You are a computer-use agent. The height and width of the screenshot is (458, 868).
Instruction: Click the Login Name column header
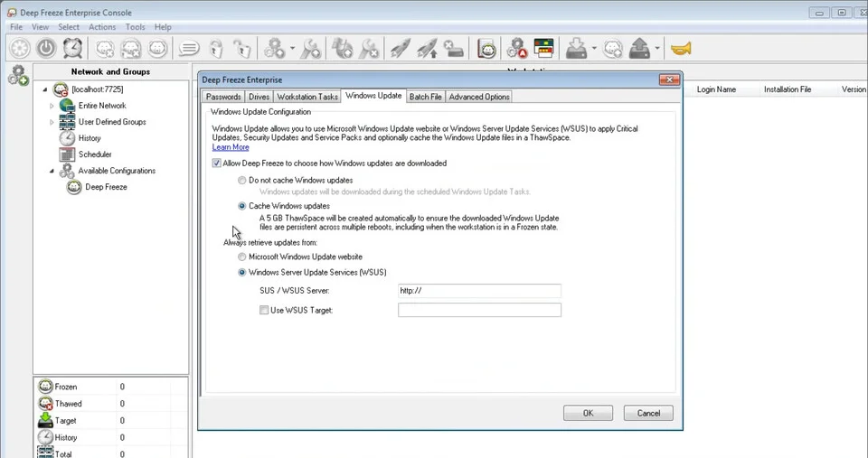pos(716,89)
